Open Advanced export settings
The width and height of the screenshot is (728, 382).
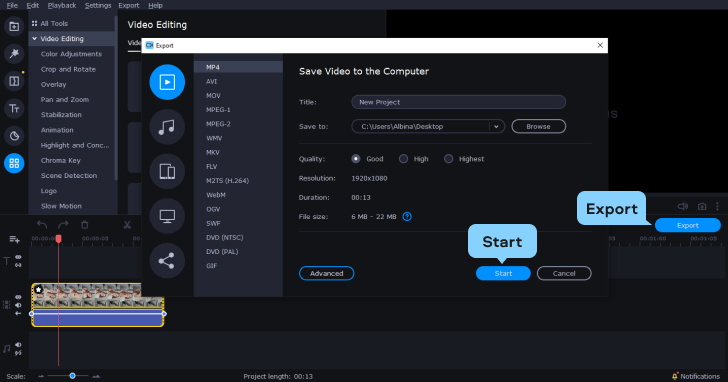coord(326,273)
